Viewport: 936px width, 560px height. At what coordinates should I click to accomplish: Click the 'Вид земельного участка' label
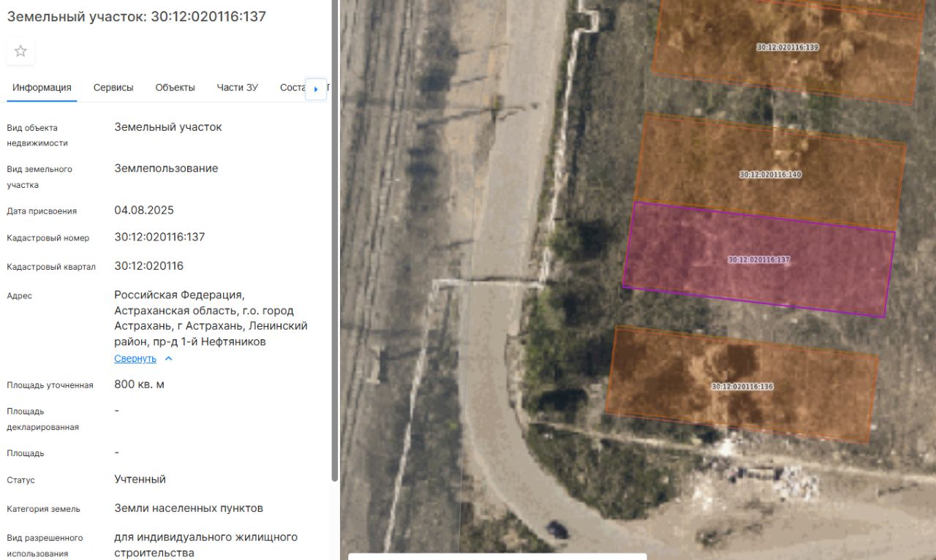coord(39,177)
